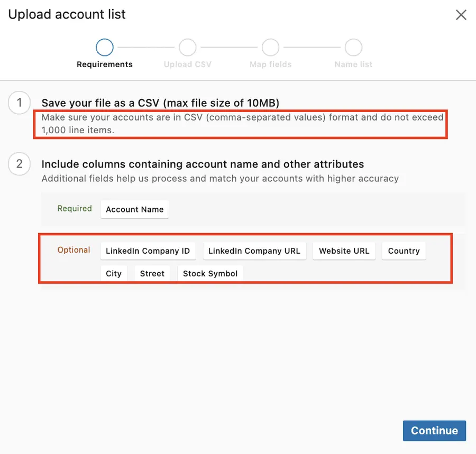This screenshot has width=476, height=454.
Task: Select the Country field chip
Action: (404, 251)
